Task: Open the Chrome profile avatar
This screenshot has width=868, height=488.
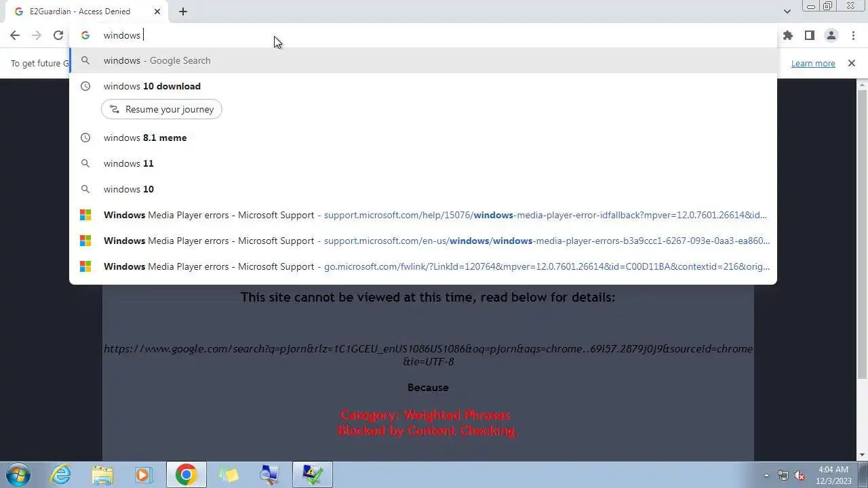Action: point(831,35)
